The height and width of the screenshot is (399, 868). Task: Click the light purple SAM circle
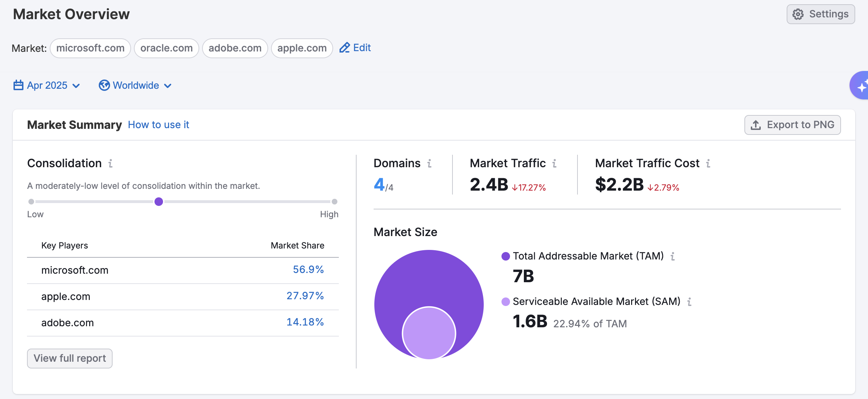[x=429, y=334]
